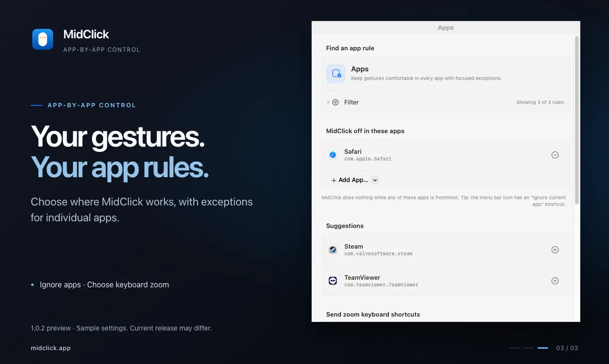Click com.teamviewer.TeamViewer bundle identifier
This screenshot has height=364, width=609.
381,284
